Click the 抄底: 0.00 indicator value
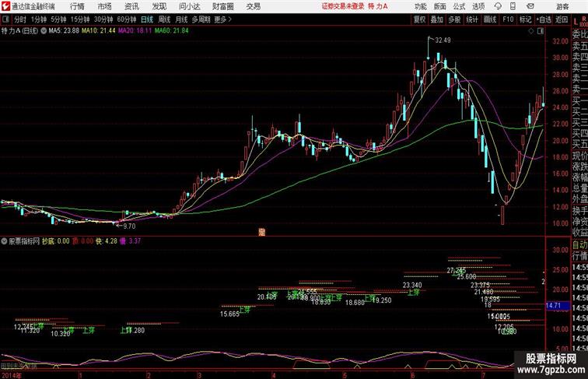Image resolution: width=588 pixels, height=379 pixels. tap(56, 241)
